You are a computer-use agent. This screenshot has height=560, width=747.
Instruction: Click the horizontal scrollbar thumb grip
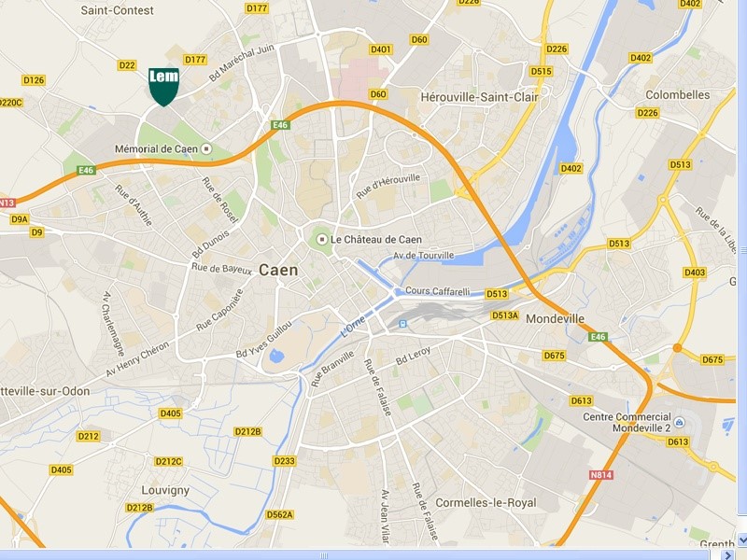click(x=324, y=555)
